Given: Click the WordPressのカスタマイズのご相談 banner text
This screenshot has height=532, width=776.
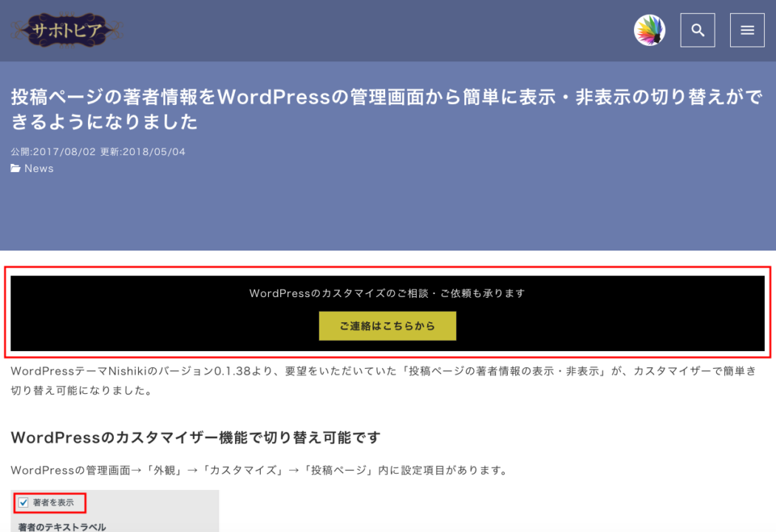Looking at the screenshot, I should pyautogui.click(x=387, y=293).
